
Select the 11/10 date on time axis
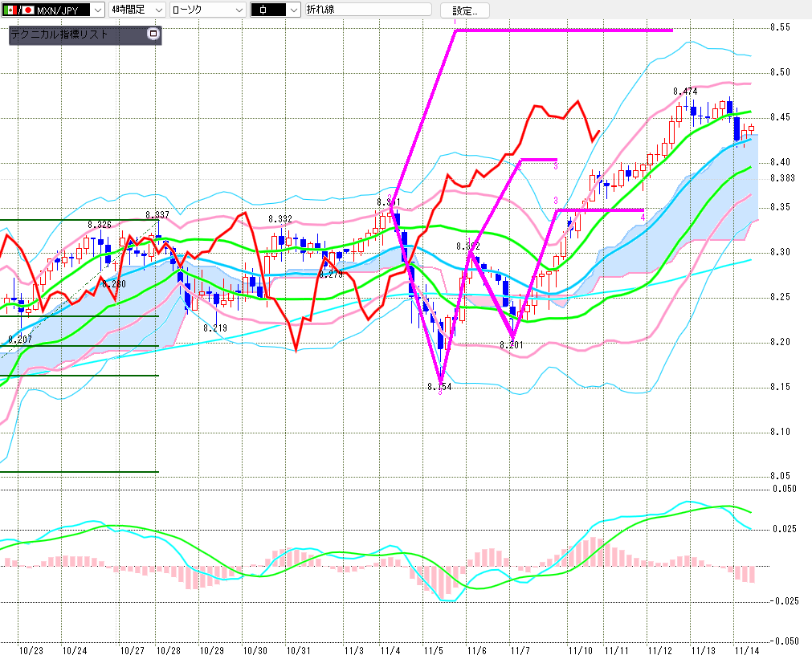[581, 650]
